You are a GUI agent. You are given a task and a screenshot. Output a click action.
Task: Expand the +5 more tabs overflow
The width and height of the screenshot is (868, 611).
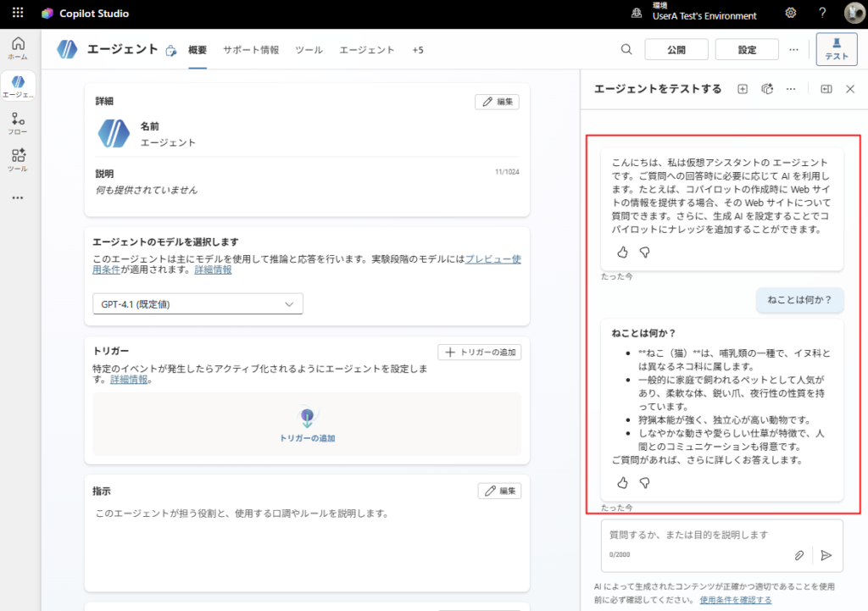418,50
